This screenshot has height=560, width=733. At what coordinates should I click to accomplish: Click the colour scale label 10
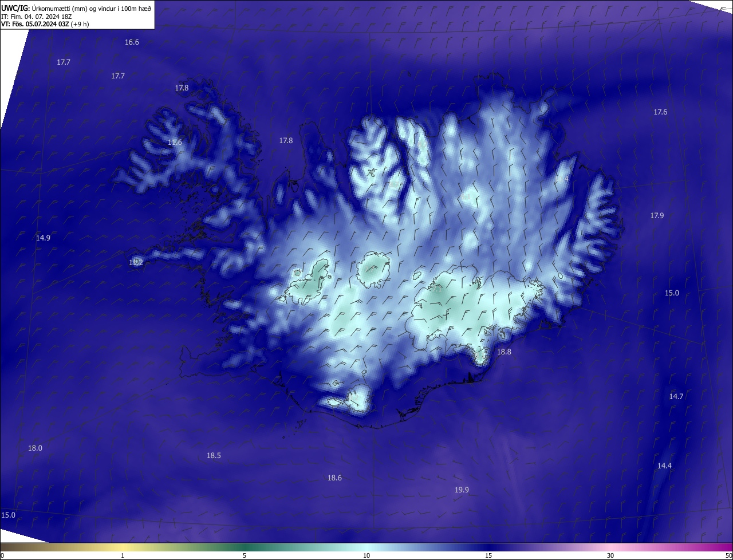[x=366, y=555]
